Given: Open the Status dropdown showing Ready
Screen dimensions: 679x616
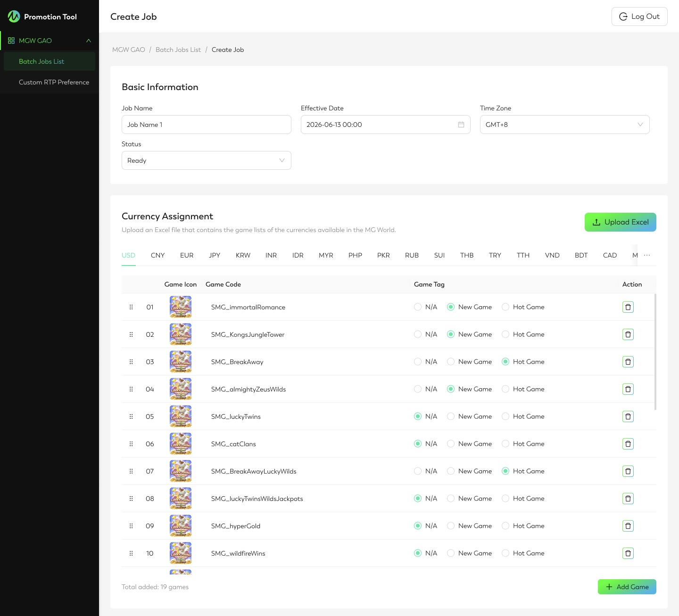Looking at the screenshot, I should click(x=206, y=160).
